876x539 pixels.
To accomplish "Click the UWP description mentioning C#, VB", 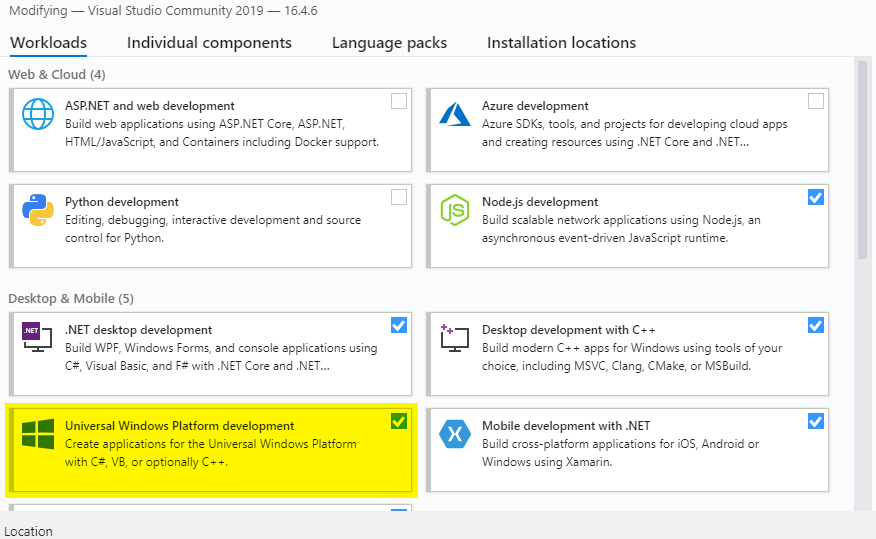I will (211, 453).
